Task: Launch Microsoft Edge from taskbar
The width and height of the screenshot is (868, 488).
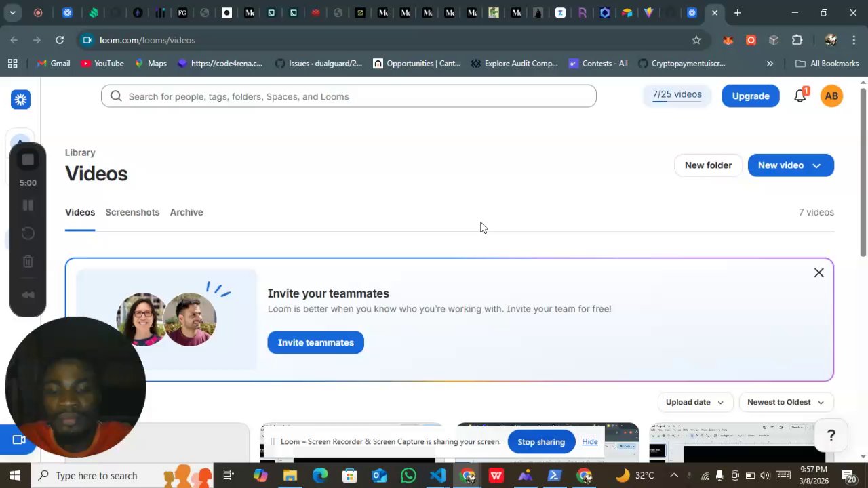Action: [x=319, y=475]
